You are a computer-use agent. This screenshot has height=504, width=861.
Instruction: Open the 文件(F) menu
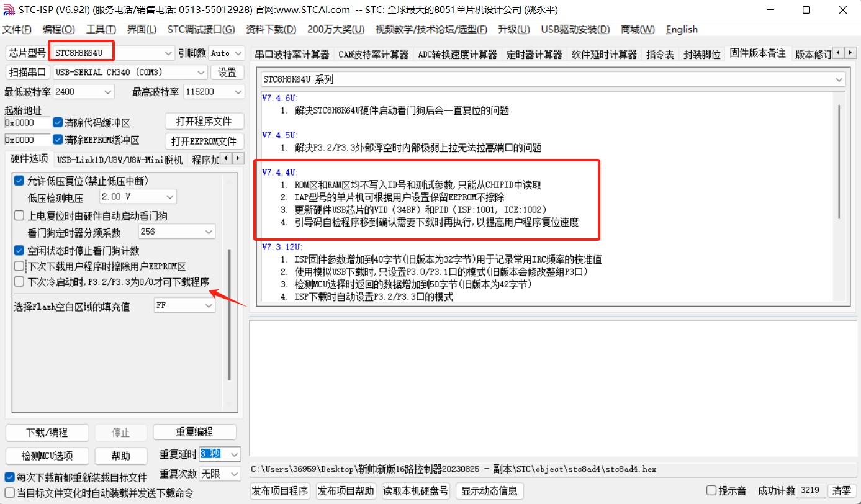(17, 29)
